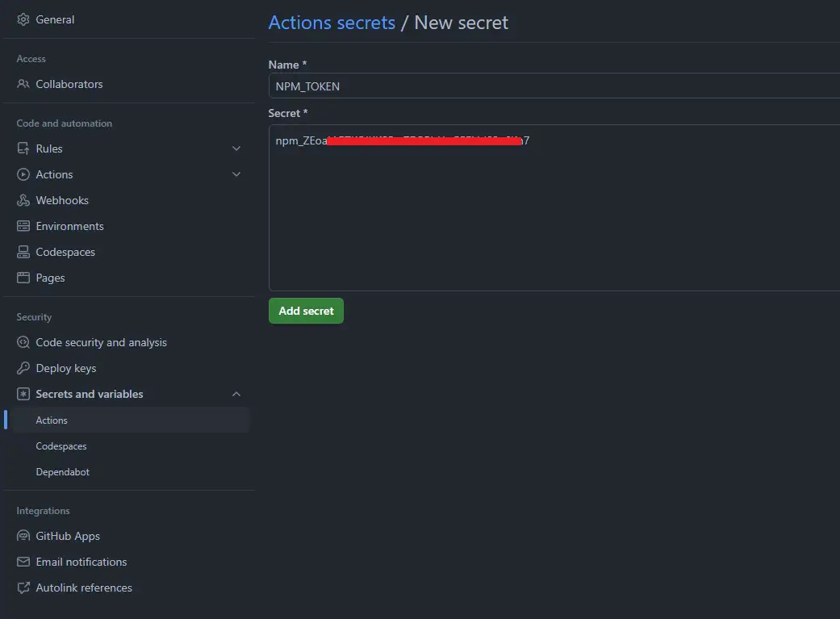Open Dependabot secrets menu item

click(63, 472)
